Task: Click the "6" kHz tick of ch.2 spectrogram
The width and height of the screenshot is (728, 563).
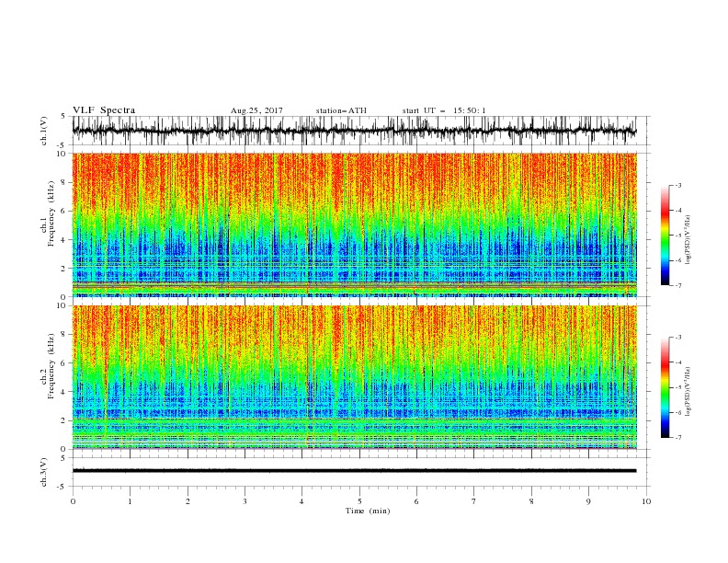Action: tap(64, 363)
